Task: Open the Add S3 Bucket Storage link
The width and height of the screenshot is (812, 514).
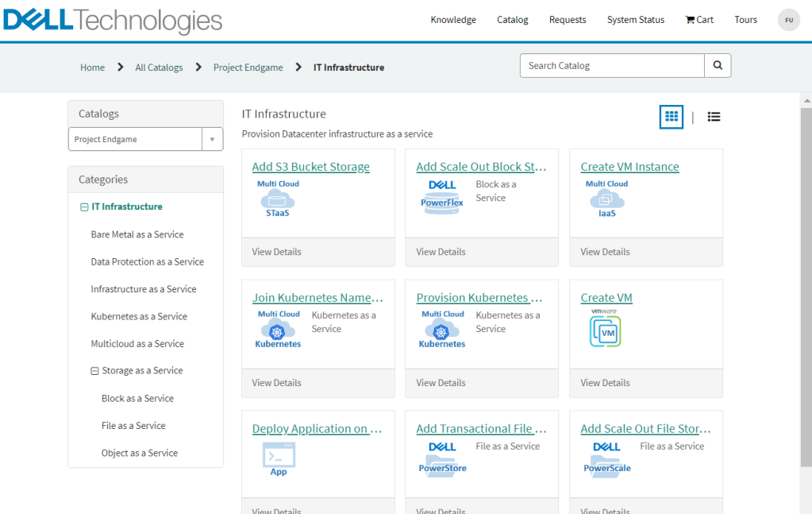Action: [310, 167]
